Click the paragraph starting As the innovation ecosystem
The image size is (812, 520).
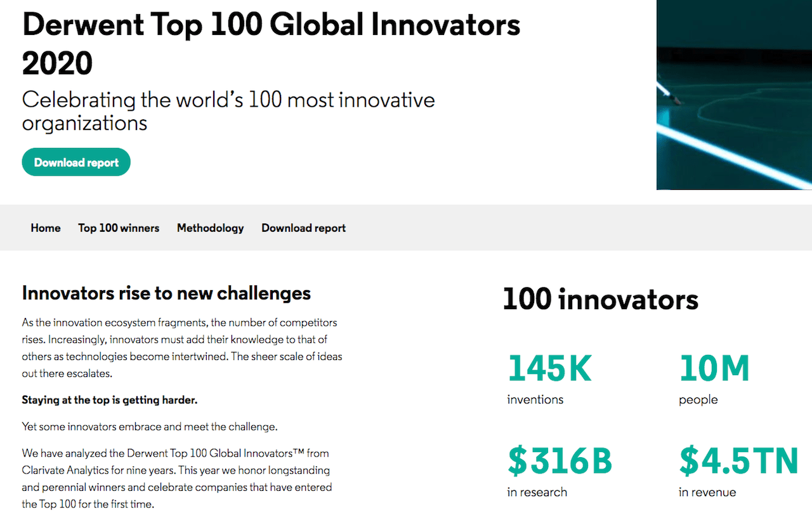181,348
